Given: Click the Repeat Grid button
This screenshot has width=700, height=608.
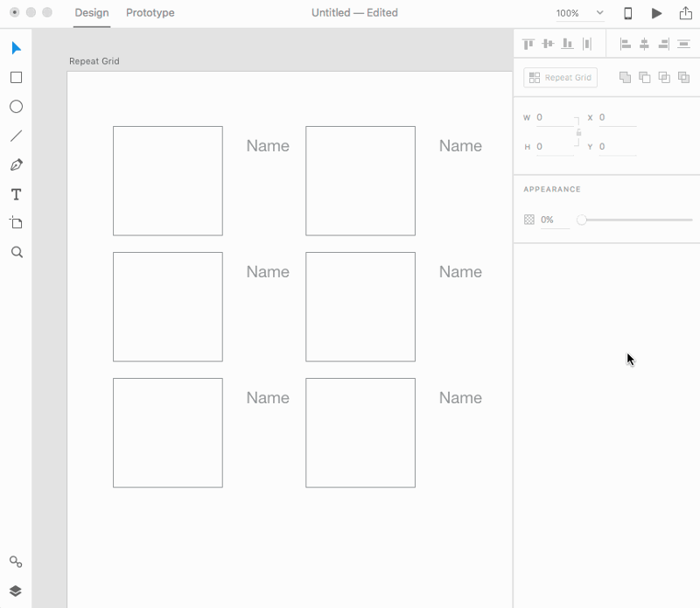Looking at the screenshot, I should coord(560,78).
